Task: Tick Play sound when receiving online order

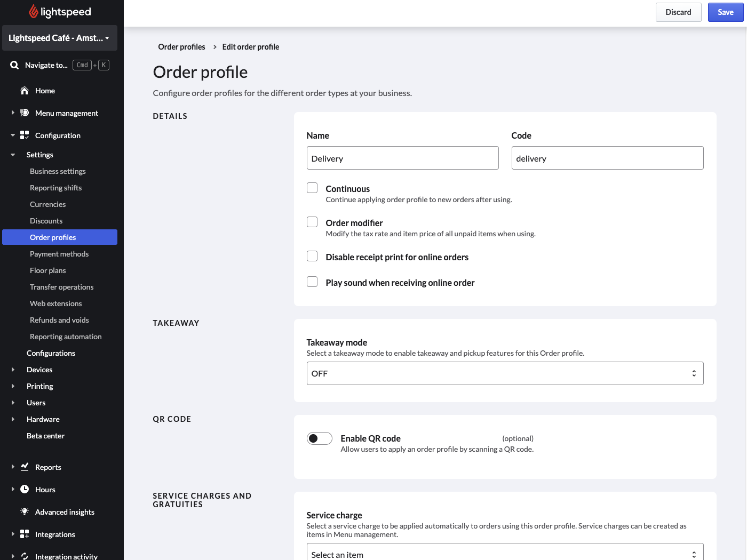Action: click(x=312, y=282)
